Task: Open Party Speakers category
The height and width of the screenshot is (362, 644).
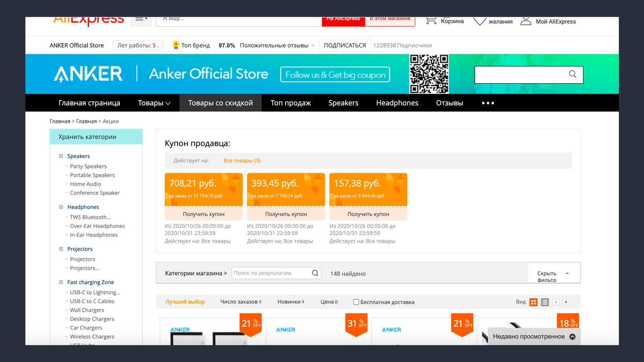Action: coord(89,166)
